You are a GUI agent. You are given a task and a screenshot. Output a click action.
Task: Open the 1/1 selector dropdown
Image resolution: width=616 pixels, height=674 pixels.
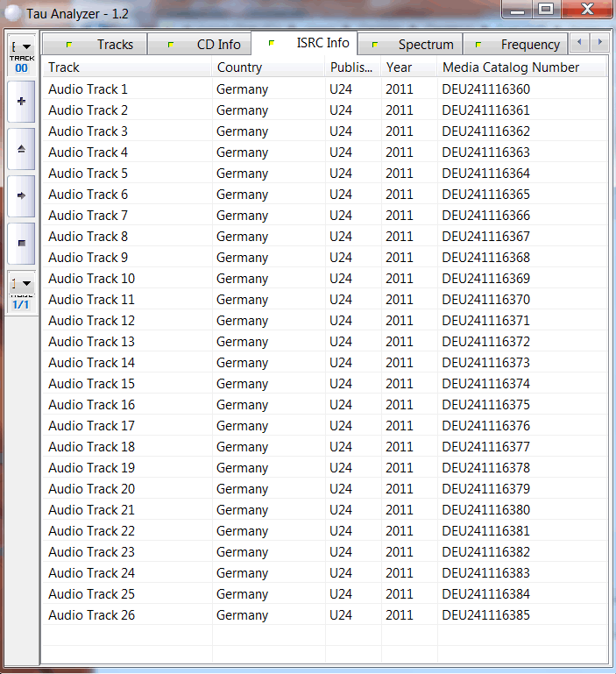(x=21, y=284)
